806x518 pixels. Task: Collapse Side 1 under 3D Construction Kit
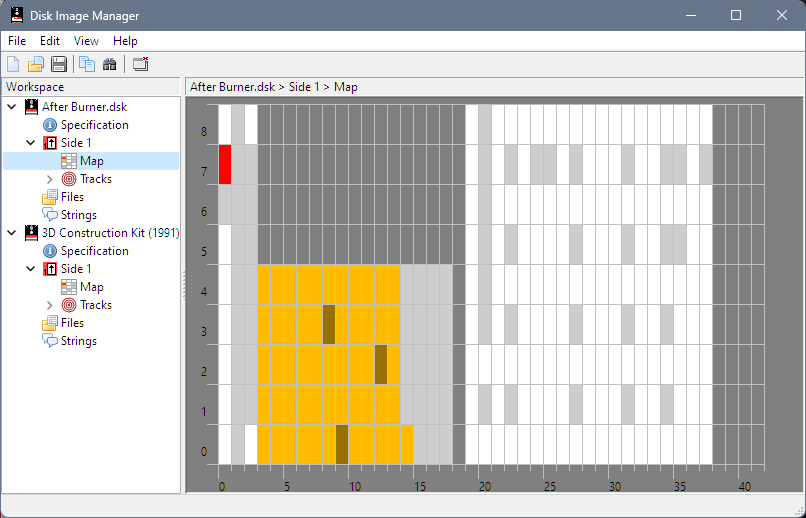[31, 269]
